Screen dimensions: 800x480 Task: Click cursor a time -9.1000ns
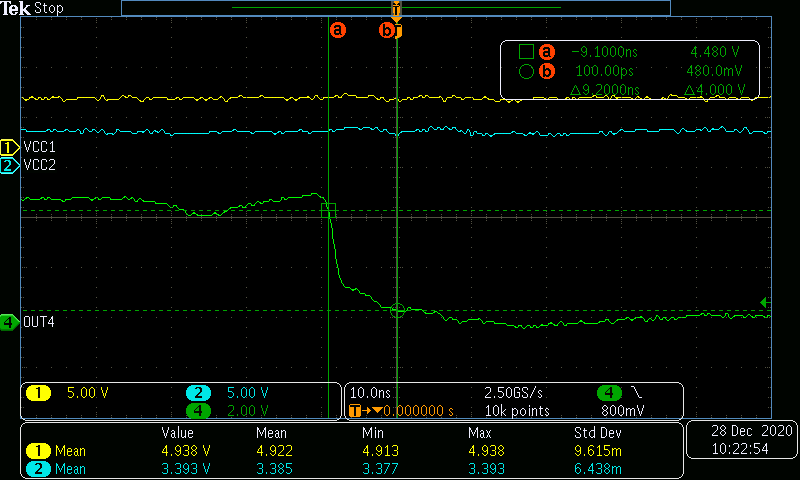tap(605, 52)
